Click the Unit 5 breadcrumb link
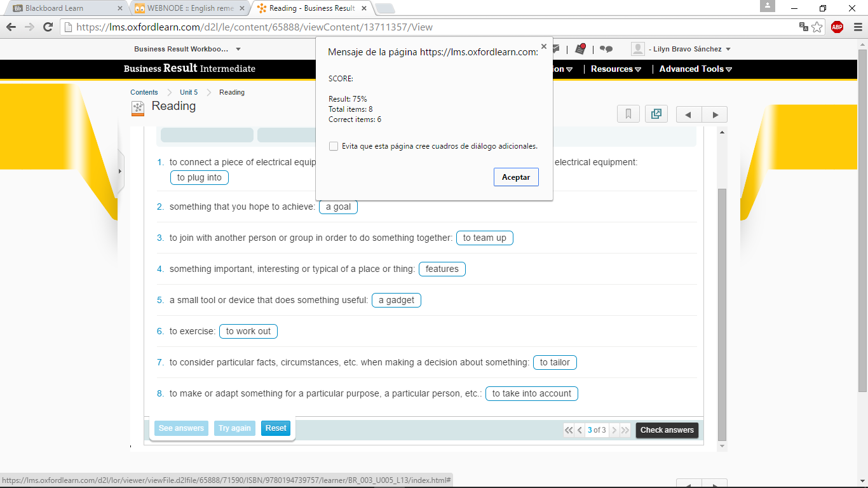 [189, 92]
